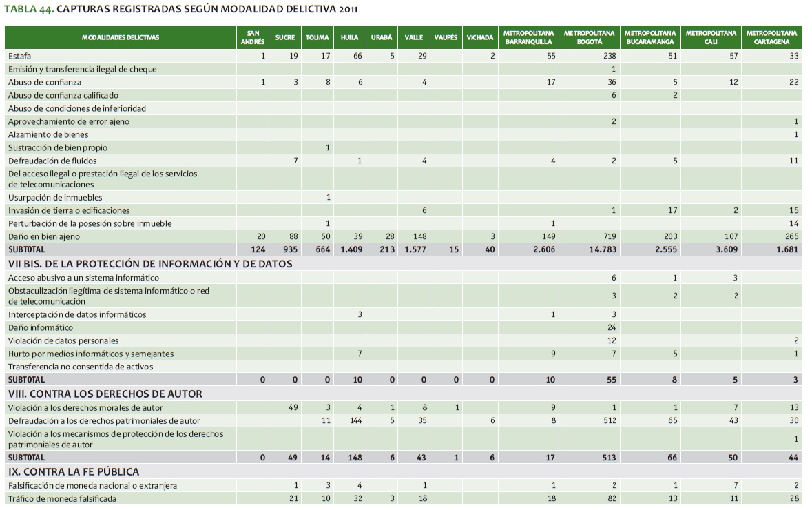Click the 'Metropolitana Cartagena' column header

pos(772,37)
